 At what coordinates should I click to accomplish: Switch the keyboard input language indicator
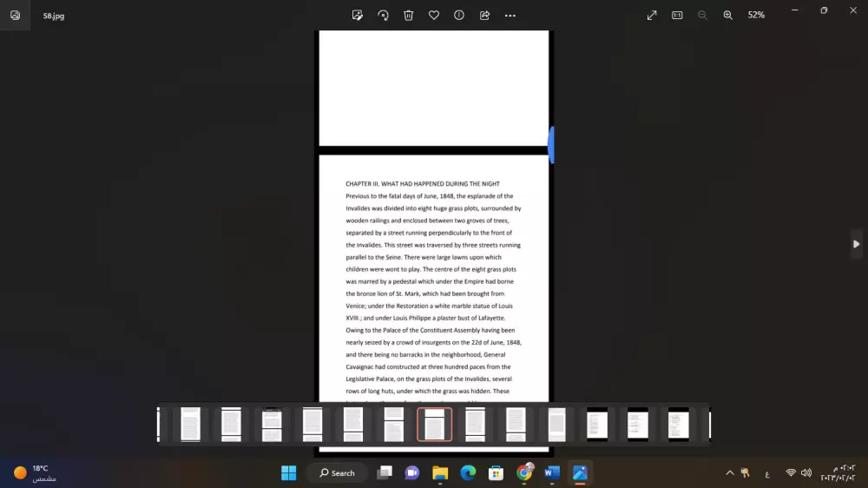[767, 473]
